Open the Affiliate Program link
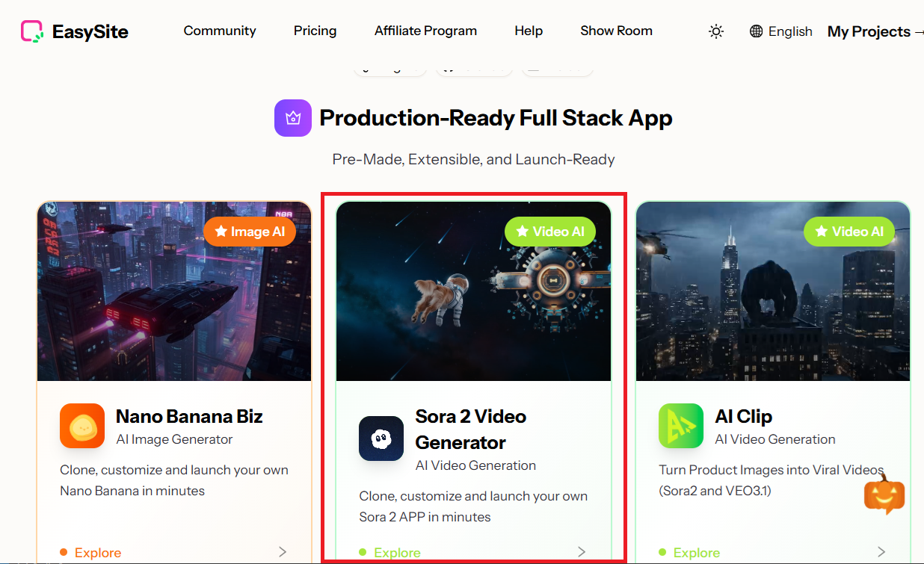 pos(425,31)
